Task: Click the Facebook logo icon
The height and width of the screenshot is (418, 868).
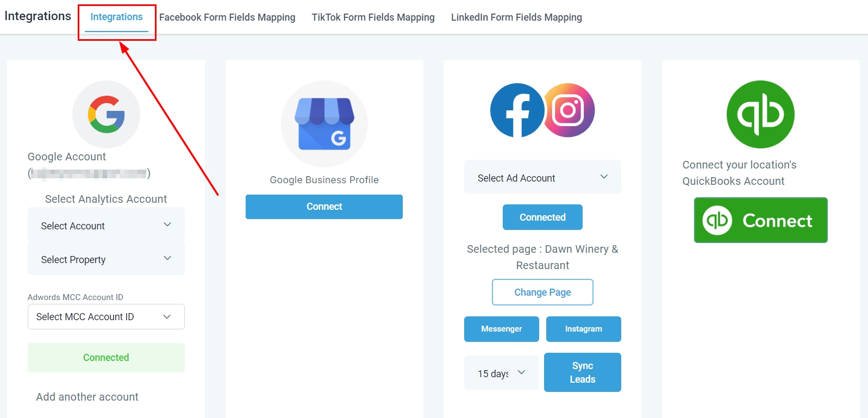Action: click(x=517, y=110)
